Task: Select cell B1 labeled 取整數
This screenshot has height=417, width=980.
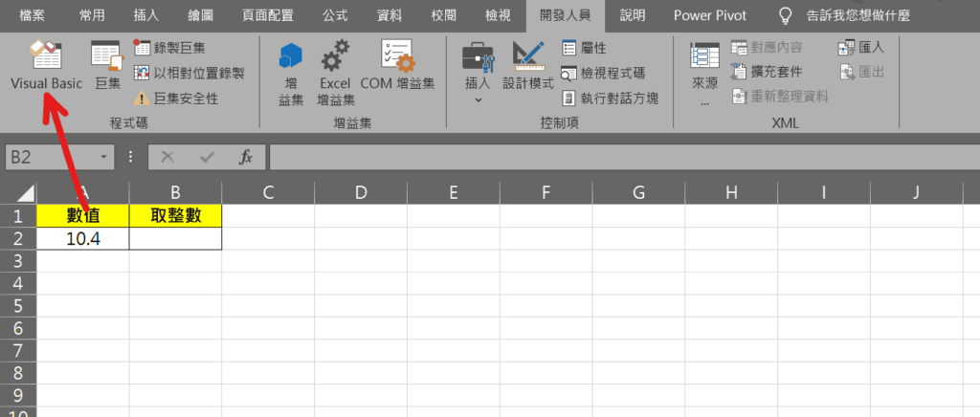Action: 176,216
